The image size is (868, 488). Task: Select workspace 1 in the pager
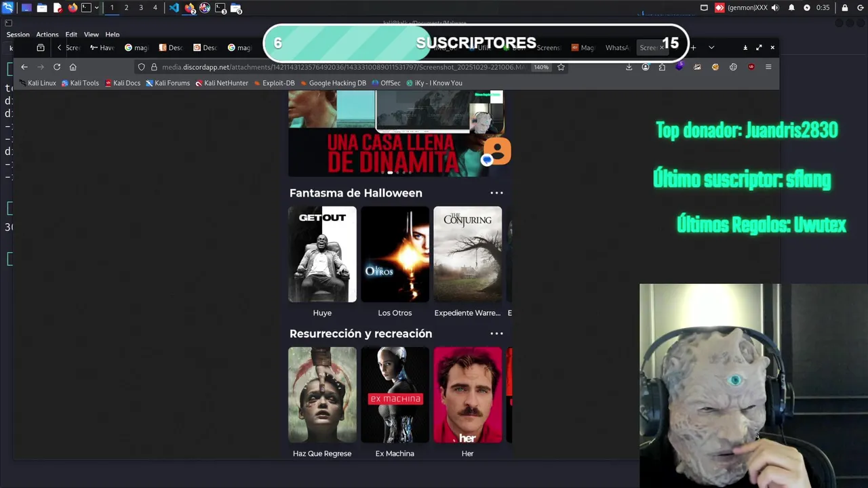point(112,8)
